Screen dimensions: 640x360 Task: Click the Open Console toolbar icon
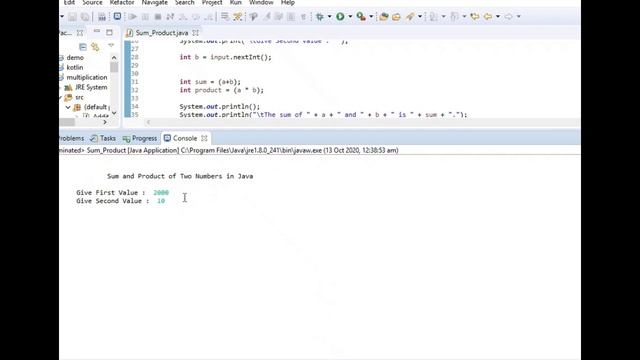117,16
